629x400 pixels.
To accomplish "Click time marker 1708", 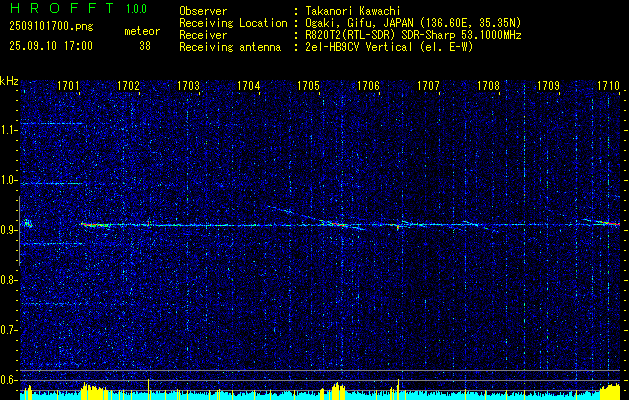I will point(489,85).
